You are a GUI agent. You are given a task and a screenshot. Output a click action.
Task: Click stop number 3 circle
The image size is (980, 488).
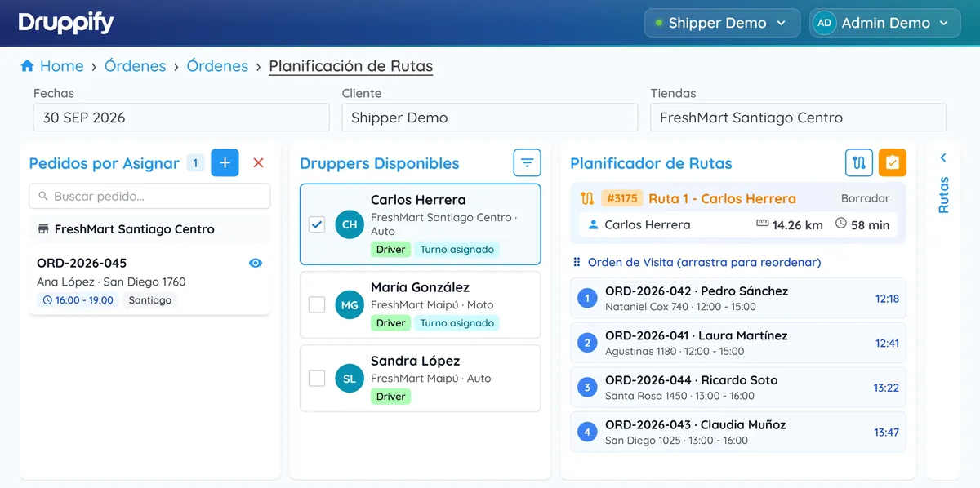pos(586,388)
